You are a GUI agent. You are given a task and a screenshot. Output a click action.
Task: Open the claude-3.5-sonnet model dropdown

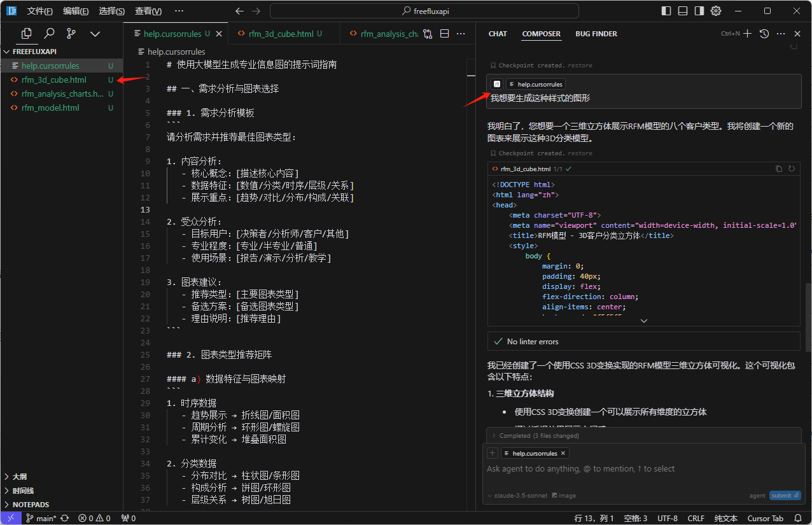517,495
